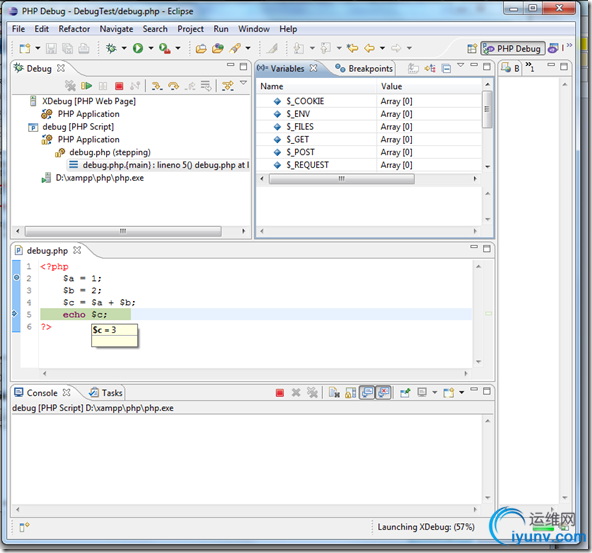Toggle Scroll Lock in Console toolbar

(x=350, y=393)
